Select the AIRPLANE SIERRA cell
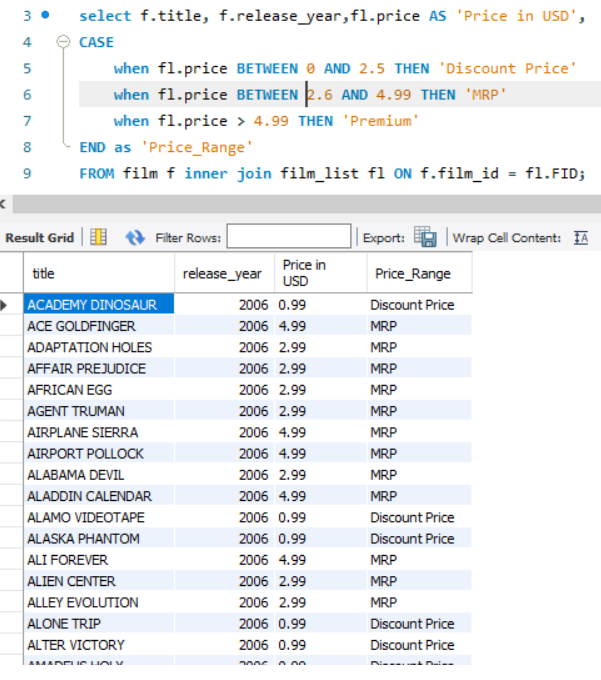 99,432
